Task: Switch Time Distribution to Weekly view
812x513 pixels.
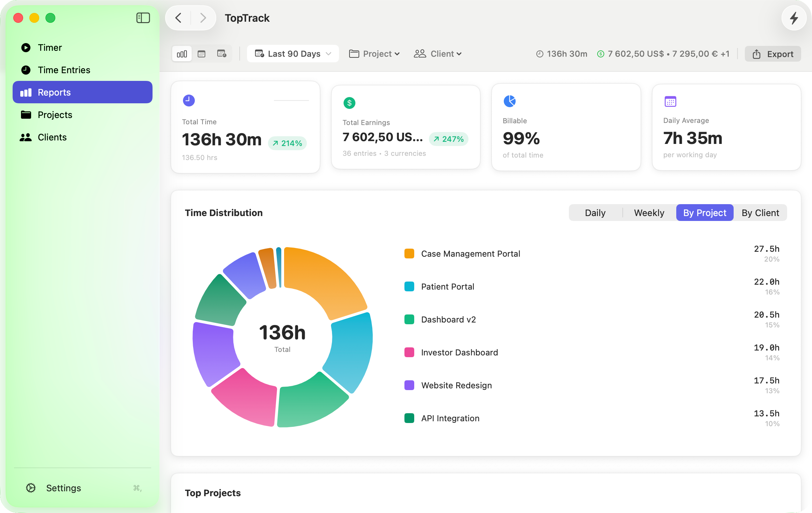Action: tap(649, 213)
